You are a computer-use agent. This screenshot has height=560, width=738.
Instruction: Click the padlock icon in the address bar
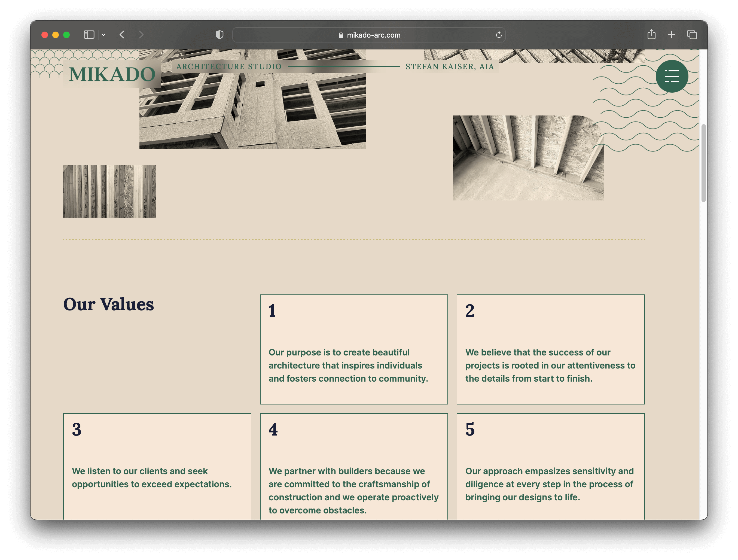tap(341, 35)
